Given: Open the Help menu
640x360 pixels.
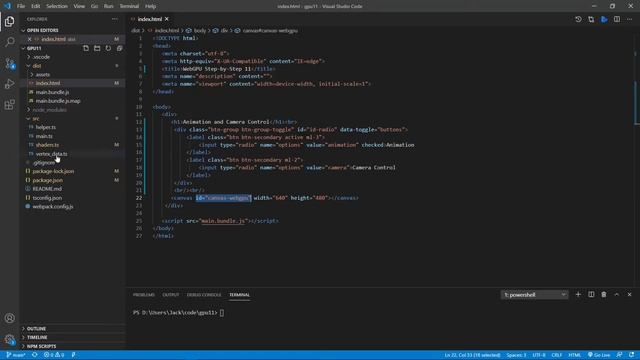Looking at the screenshot, I should 150,6.
